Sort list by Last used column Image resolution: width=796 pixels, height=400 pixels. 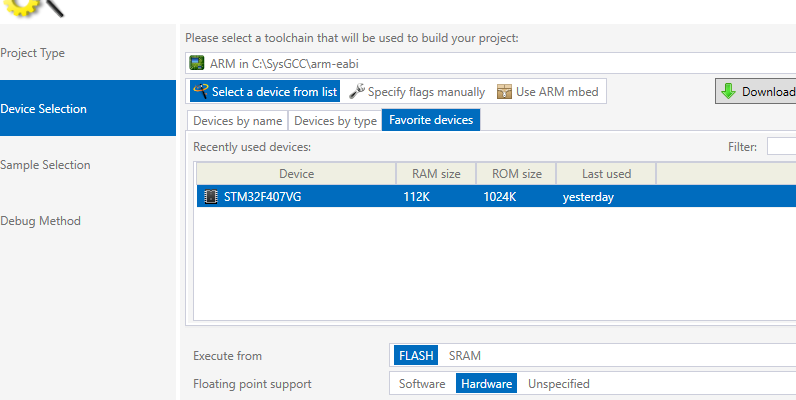tap(606, 173)
